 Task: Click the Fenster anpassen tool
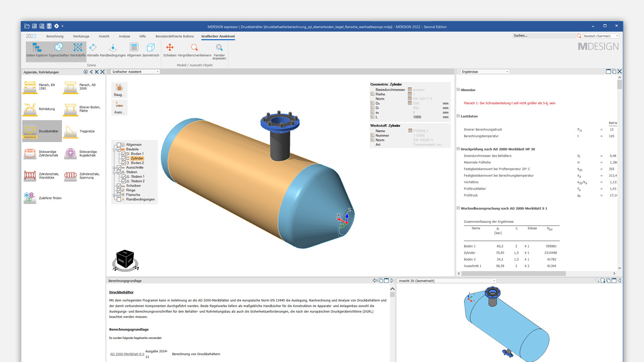pyautogui.click(x=219, y=51)
